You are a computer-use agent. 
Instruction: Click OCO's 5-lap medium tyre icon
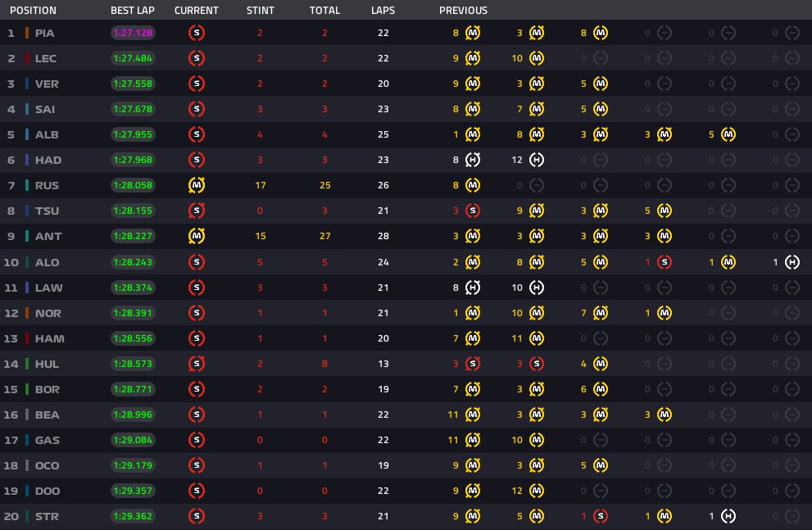pyautogui.click(x=601, y=464)
